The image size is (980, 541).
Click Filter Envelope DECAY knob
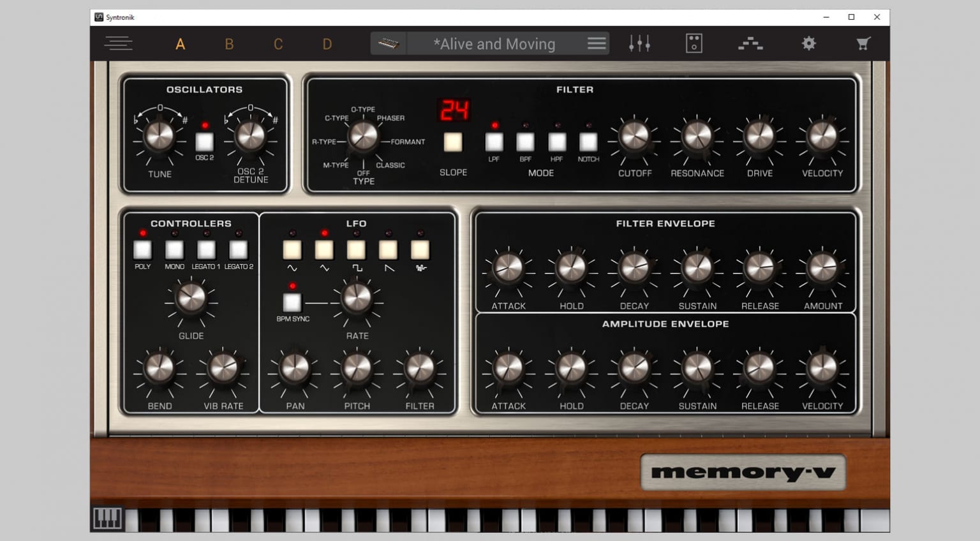tap(634, 268)
